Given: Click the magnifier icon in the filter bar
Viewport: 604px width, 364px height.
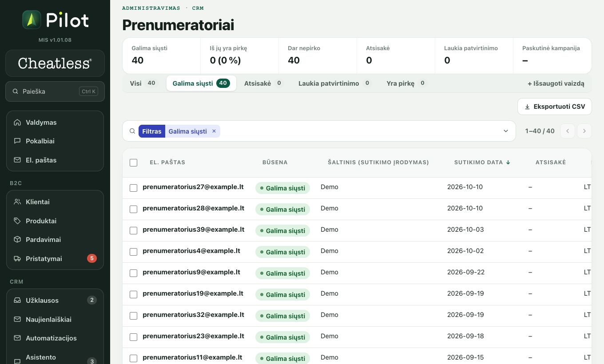Looking at the screenshot, I should (132, 131).
